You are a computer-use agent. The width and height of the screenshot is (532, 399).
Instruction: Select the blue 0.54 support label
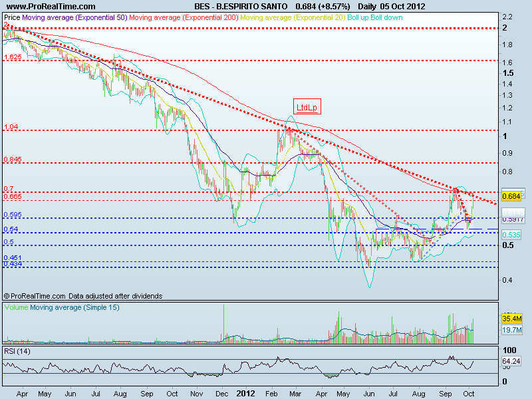tap(11, 229)
